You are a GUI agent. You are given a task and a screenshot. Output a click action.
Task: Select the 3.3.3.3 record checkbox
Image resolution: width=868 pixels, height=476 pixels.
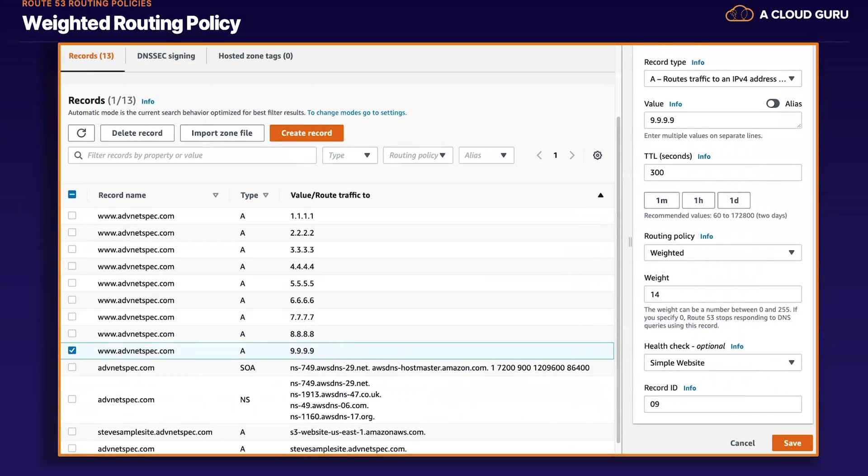[x=72, y=249]
